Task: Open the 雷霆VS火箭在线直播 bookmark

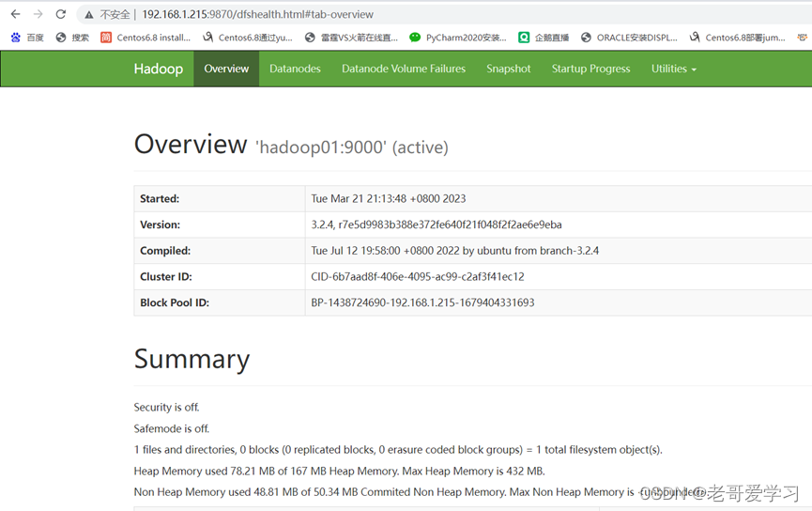Action: 351,38
